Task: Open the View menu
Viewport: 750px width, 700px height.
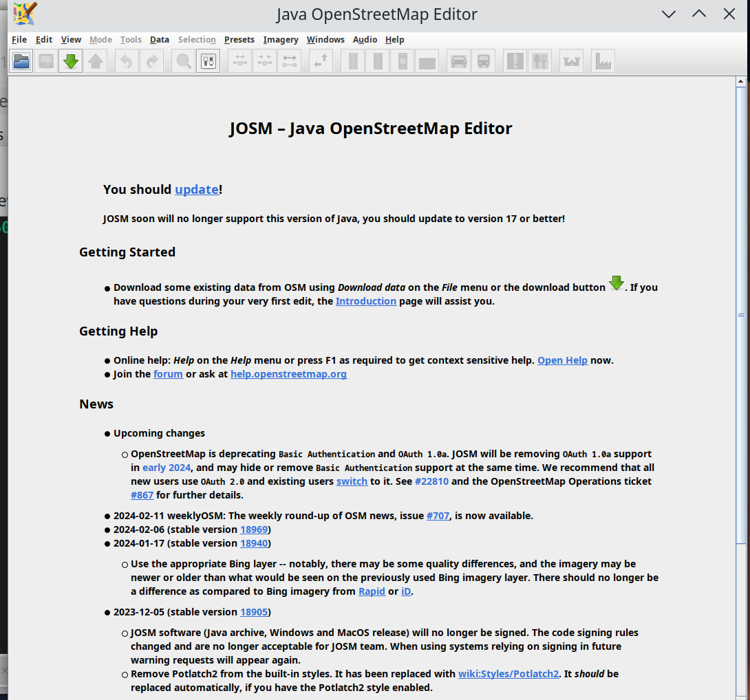Action: click(x=71, y=40)
